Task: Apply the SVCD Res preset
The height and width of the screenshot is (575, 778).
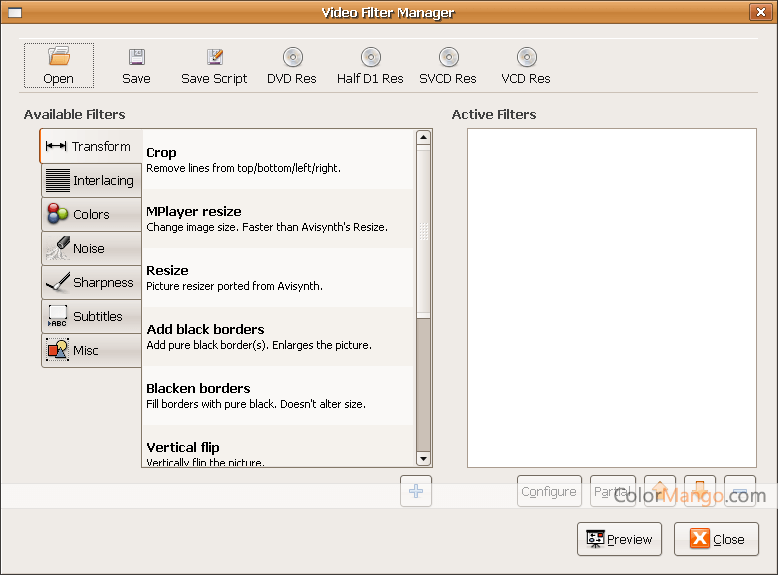Action: click(x=449, y=57)
